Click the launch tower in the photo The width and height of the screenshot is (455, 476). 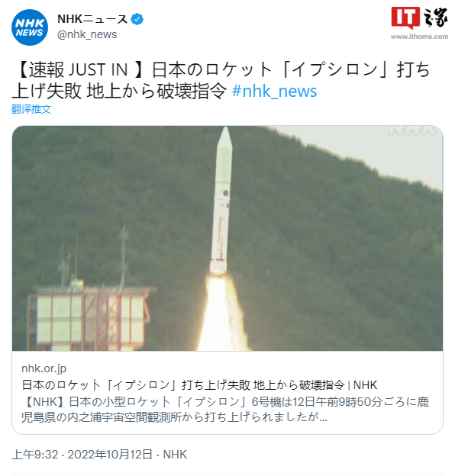(90, 304)
